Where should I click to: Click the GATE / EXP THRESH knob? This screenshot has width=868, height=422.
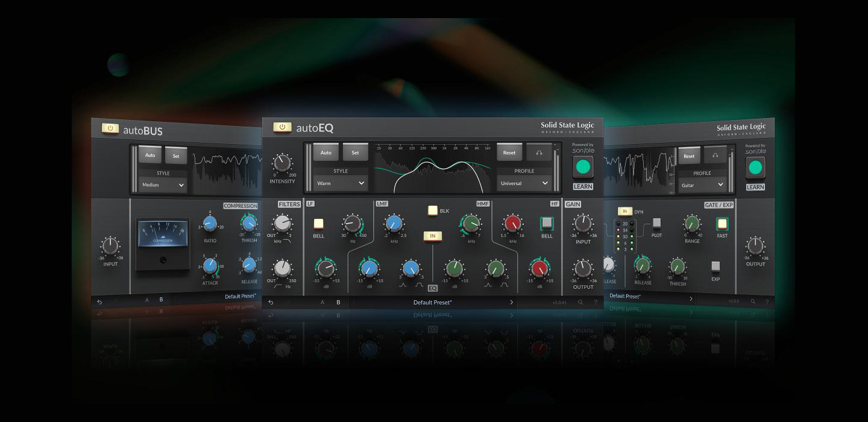coord(678,266)
